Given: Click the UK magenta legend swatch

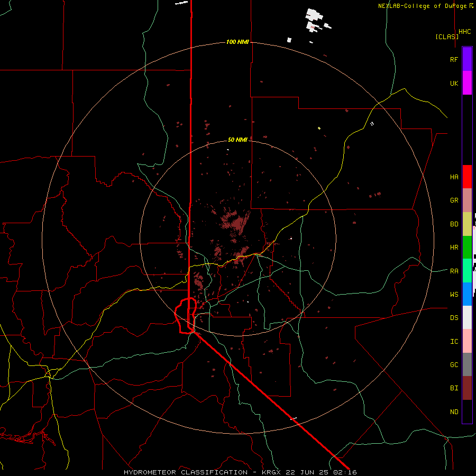Looking at the screenshot, I should click(x=467, y=83).
